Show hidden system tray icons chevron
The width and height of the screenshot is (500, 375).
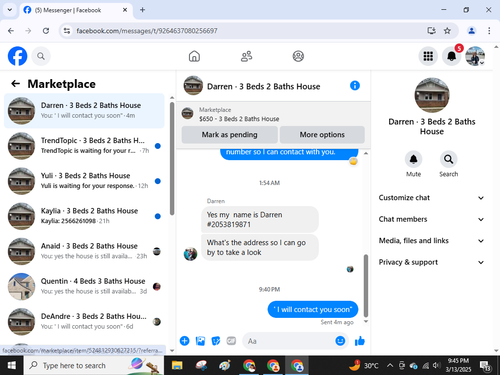390,366
